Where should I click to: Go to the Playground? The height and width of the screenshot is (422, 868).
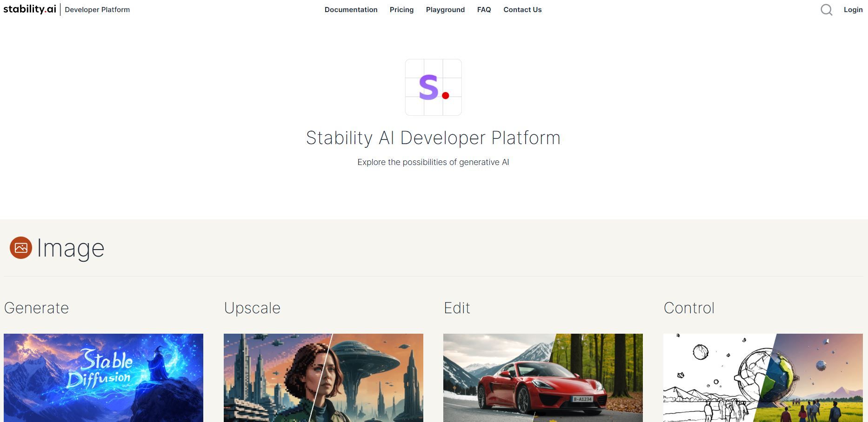pyautogui.click(x=445, y=10)
